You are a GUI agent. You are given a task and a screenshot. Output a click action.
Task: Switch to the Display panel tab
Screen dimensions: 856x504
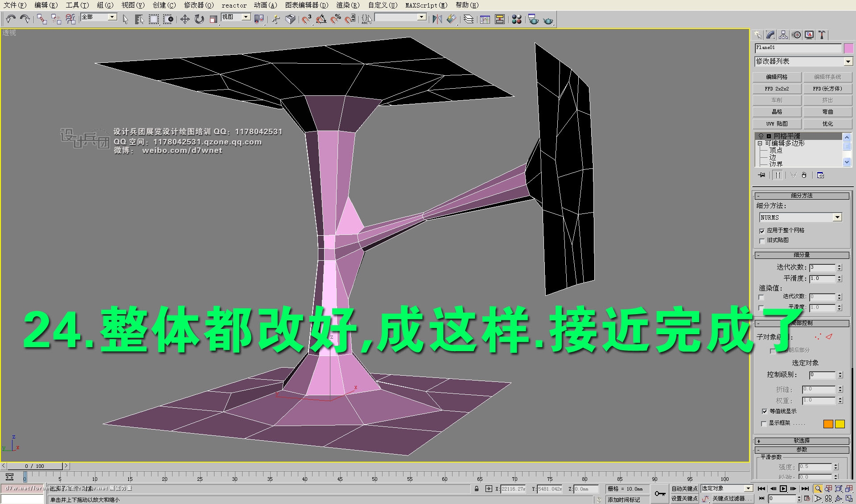pos(809,35)
